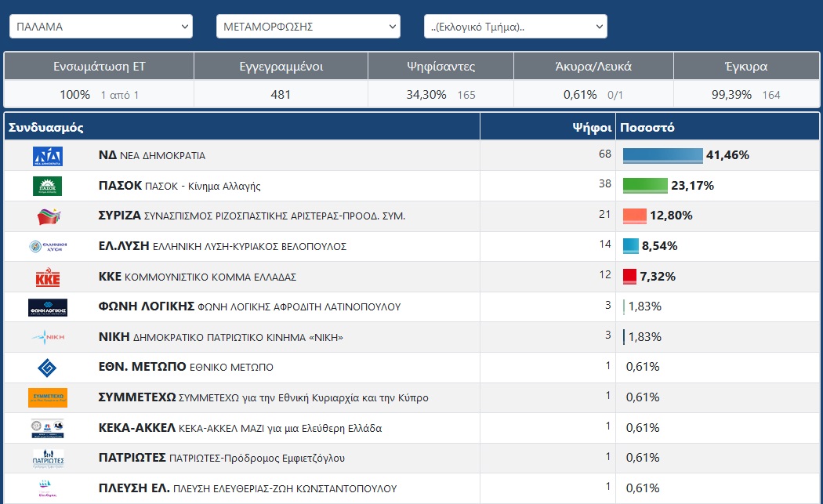Viewport: 823px width, 504px height.
Task: Select the ΣΥΡΙΖΑ ΣΥΝΑΣΠΙΣΜΟΣ party name
Action: pos(252,216)
